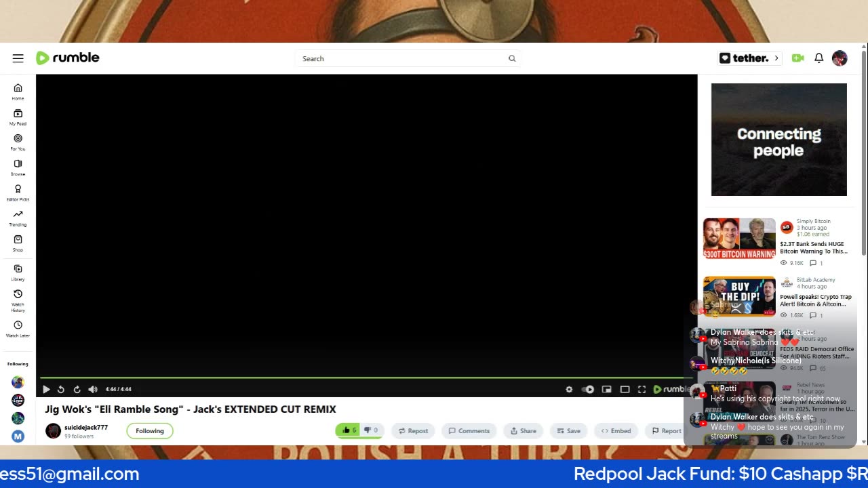Open BitLab Academy channel name
868x488 pixels.
point(816,280)
